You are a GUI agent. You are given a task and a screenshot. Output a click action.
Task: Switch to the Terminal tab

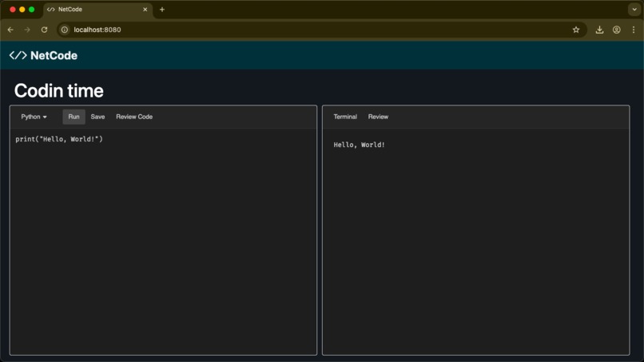345,117
